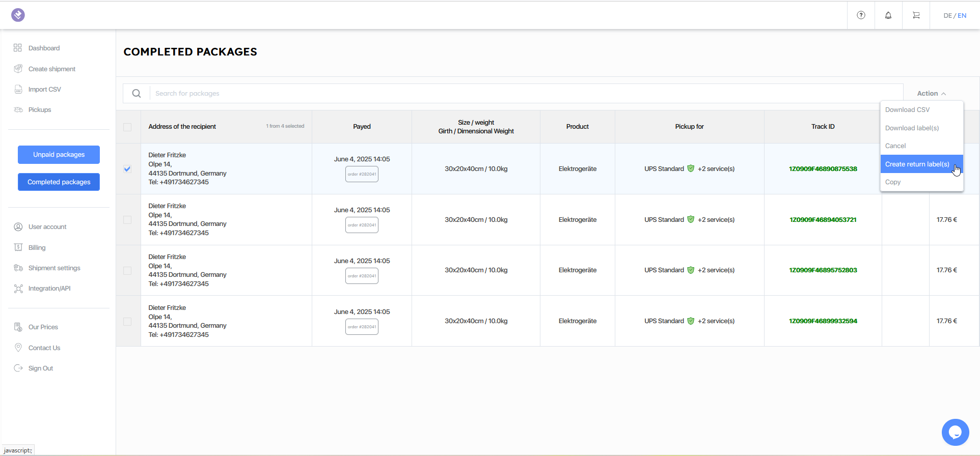
Task: Open the help question mark icon
Action: [861, 15]
